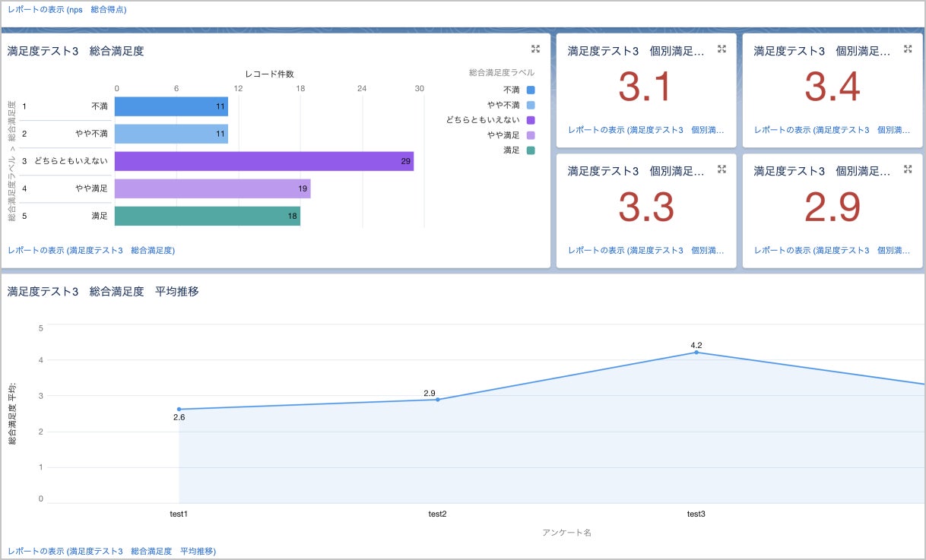Select the 満足 bar with value 18
The width and height of the screenshot is (926, 560).
[x=208, y=216]
